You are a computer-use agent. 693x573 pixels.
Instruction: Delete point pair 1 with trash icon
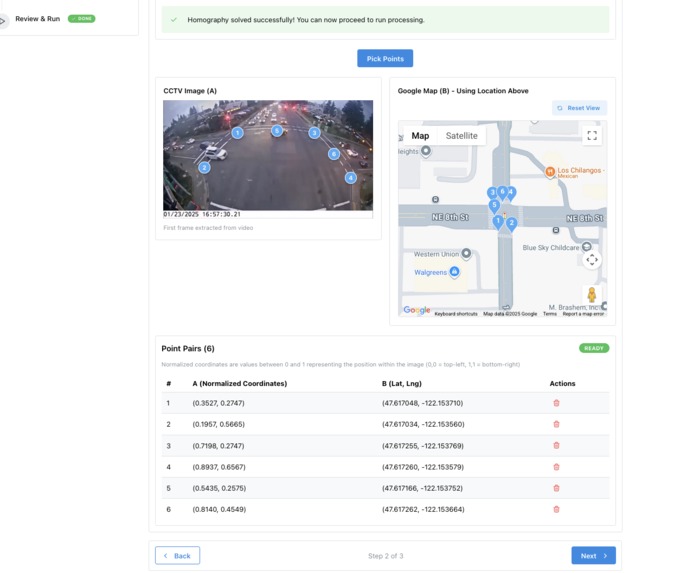[556, 403]
